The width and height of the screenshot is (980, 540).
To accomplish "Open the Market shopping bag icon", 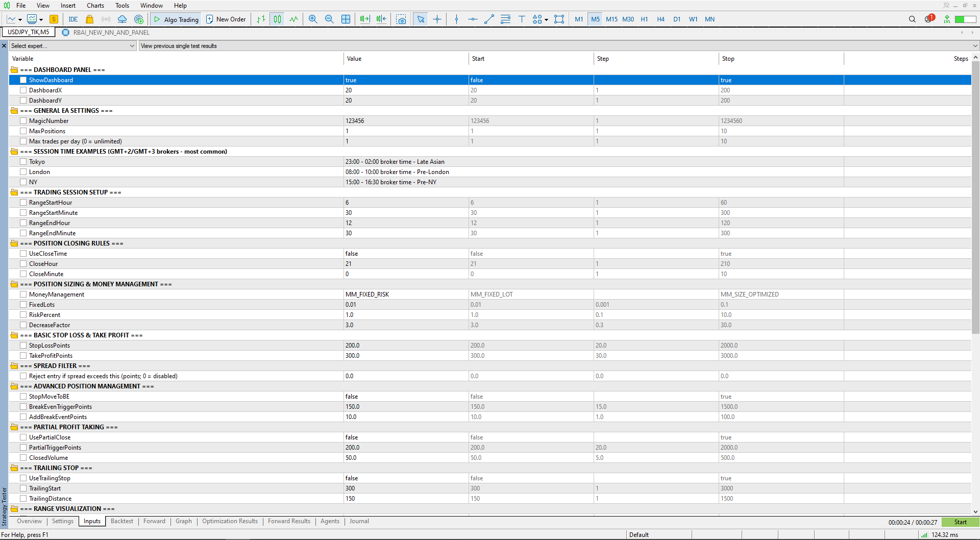I will 89,19.
